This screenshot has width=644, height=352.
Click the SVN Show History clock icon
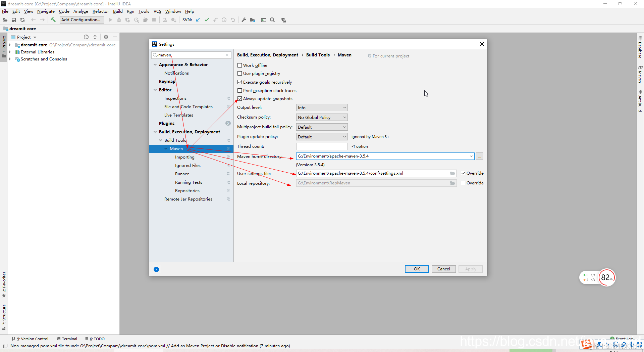(224, 20)
